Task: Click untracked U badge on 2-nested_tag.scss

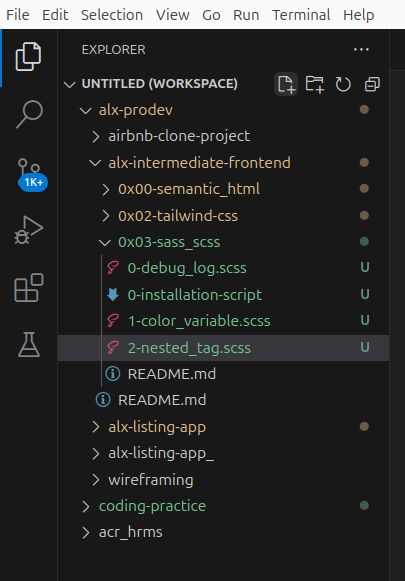Action: [x=365, y=347]
